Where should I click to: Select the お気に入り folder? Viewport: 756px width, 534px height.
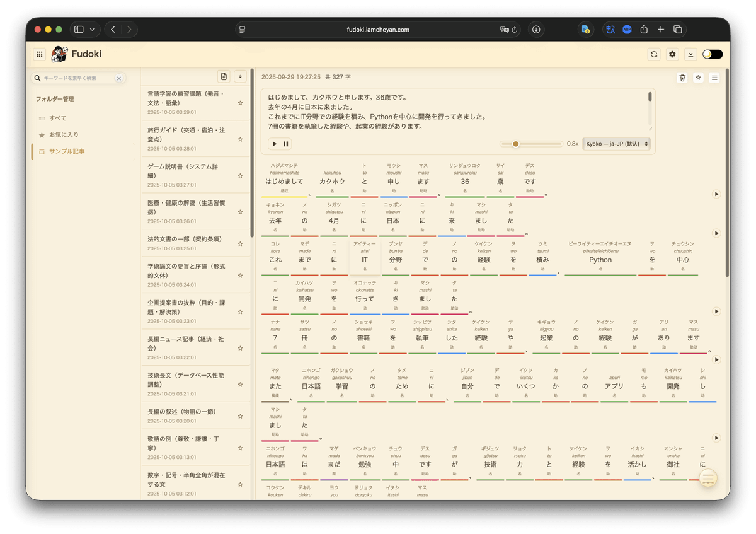(x=84, y=135)
